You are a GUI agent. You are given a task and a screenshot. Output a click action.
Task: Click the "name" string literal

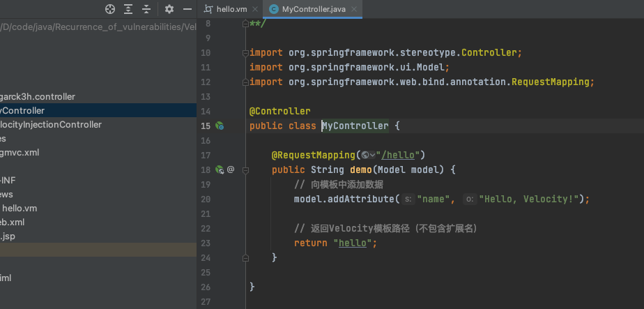[434, 199]
